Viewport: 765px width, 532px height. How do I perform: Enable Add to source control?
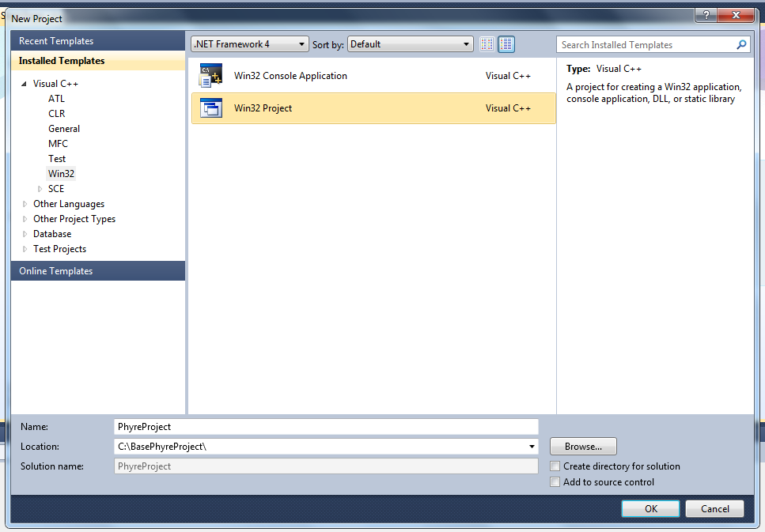point(555,481)
